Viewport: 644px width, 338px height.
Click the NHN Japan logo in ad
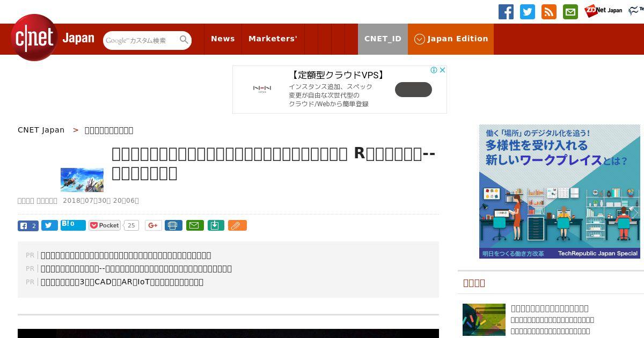[x=262, y=89]
